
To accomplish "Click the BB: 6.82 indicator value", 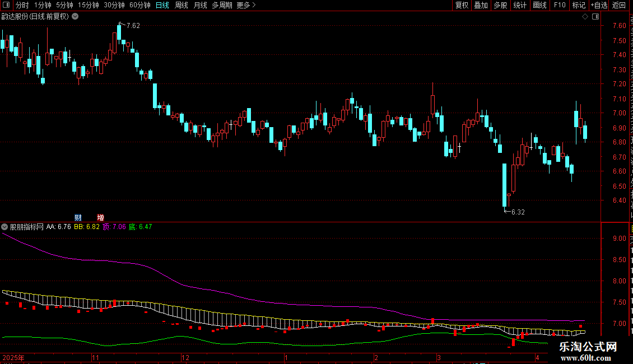I will point(87,227).
